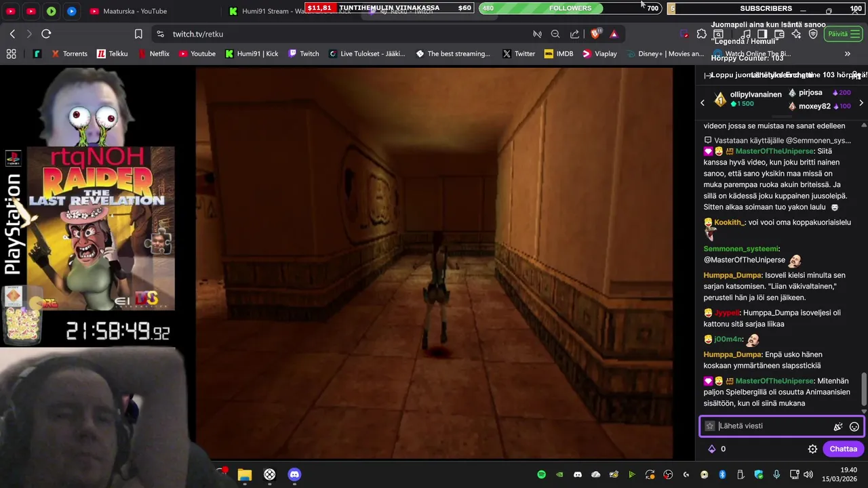Image resolution: width=868 pixels, height=488 pixels.
Task: Open File Explorer from the taskbar
Action: (x=245, y=474)
